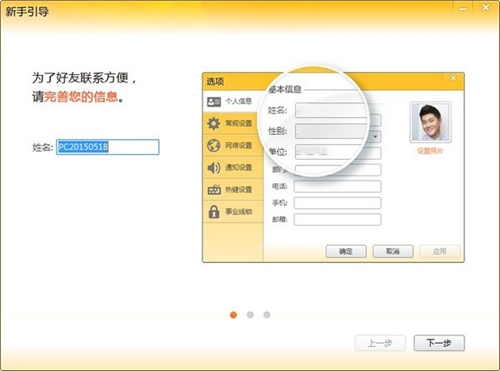The image size is (500, 371).
Task: Click the 选项 dialog title text
Action: [215, 81]
